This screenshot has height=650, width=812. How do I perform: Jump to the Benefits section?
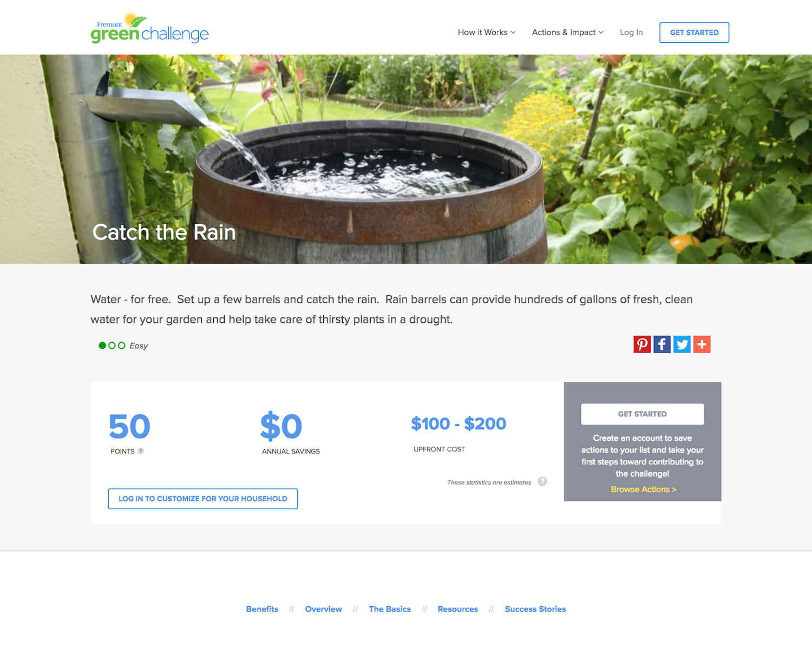coord(262,609)
